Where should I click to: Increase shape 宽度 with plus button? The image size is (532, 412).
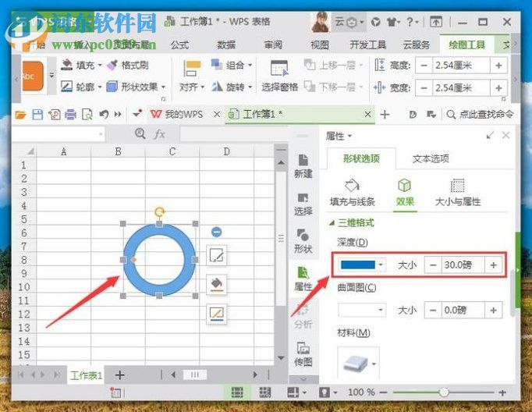point(498,88)
